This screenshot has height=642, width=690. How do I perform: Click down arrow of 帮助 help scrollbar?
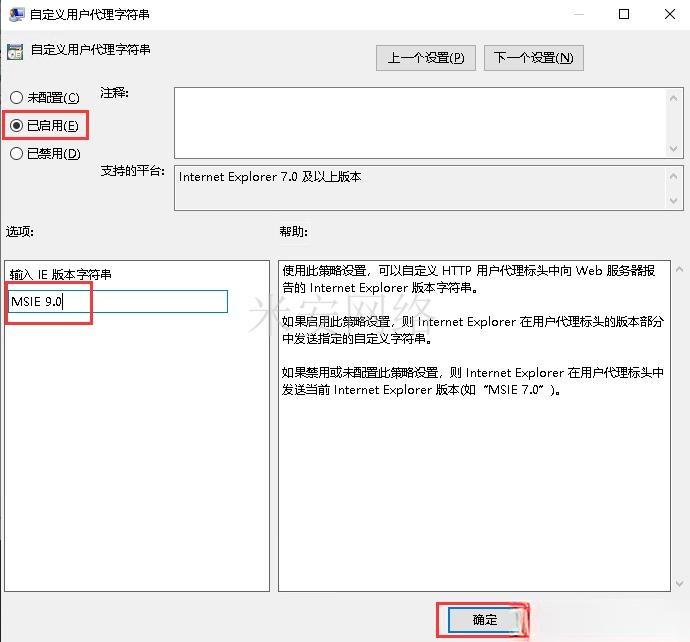point(679,583)
